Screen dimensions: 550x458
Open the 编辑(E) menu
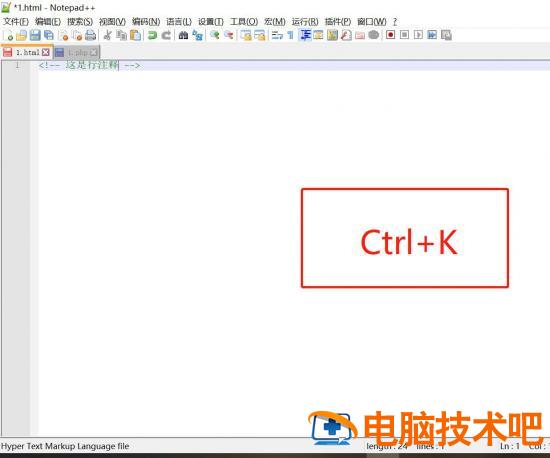[x=48, y=22]
